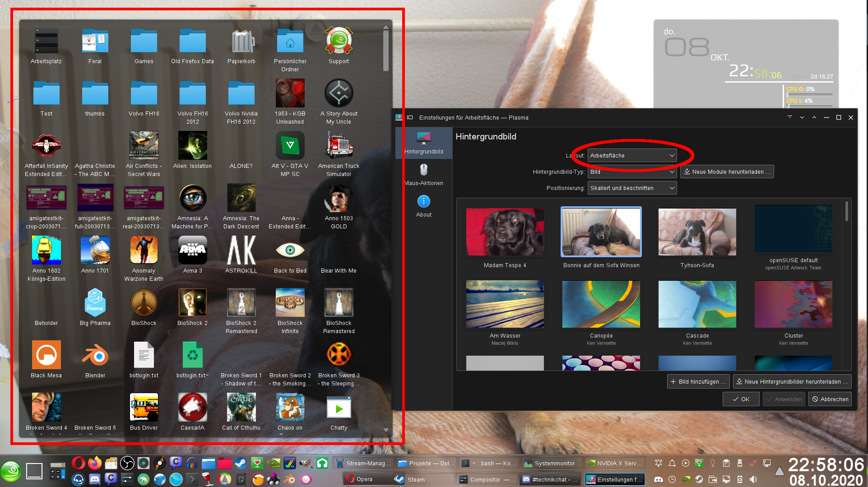This screenshot has height=487, width=868.
Task: Select the Cascade wallpaper thumbnail
Action: click(697, 304)
